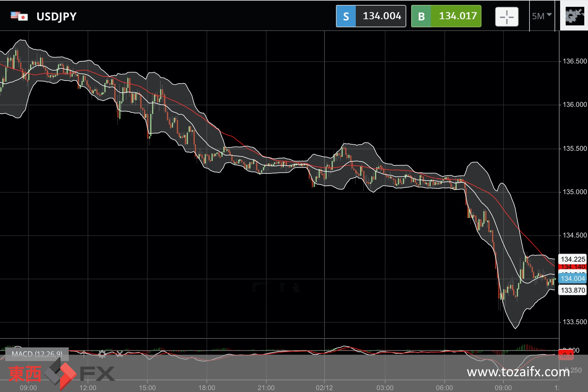588x392 pixels.
Task: Click the blue 134.004 current price tag
Action: (x=573, y=278)
